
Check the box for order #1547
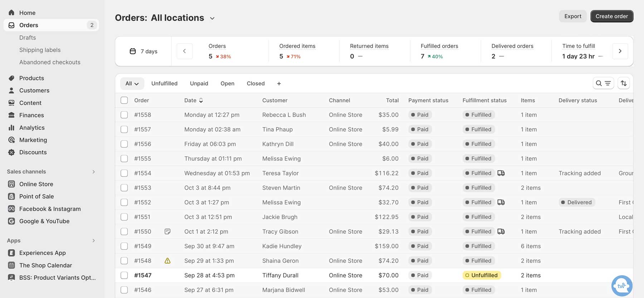tap(124, 275)
